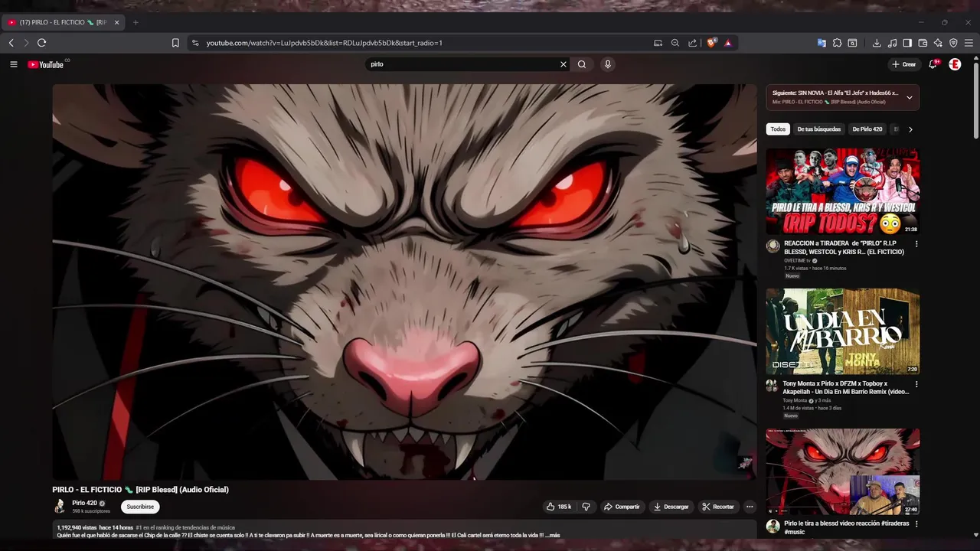Open Un Dia En Mi Barrio thumbnail
The image size is (980, 551).
point(843,331)
